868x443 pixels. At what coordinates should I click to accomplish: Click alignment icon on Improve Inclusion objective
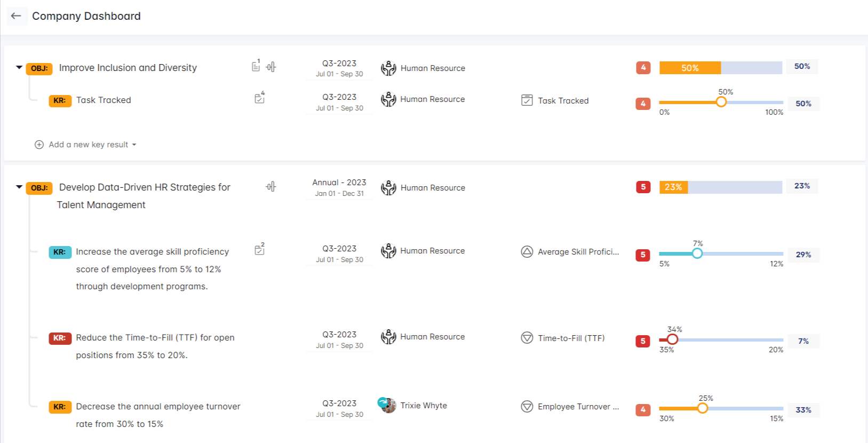(x=271, y=67)
